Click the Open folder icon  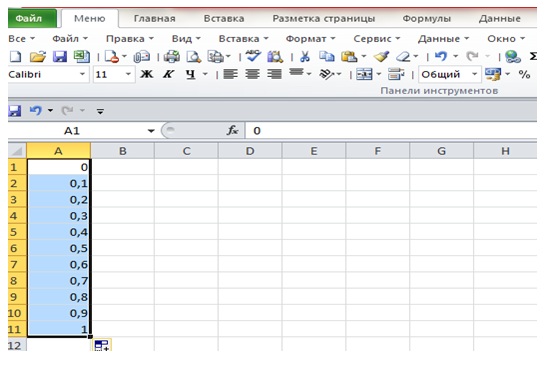click(38, 57)
